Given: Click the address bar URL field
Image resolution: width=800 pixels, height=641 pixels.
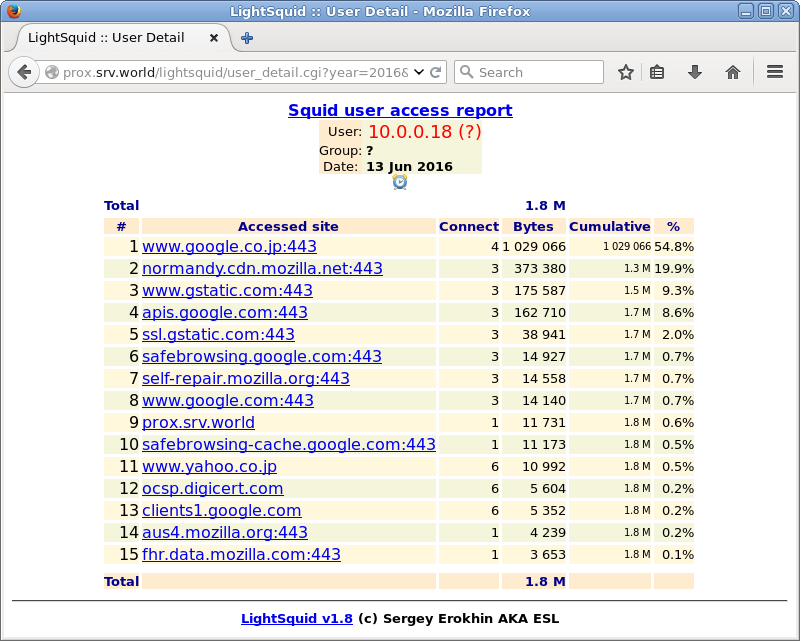Looking at the screenshot, I should pyautogui.click(x=235, y=72).
